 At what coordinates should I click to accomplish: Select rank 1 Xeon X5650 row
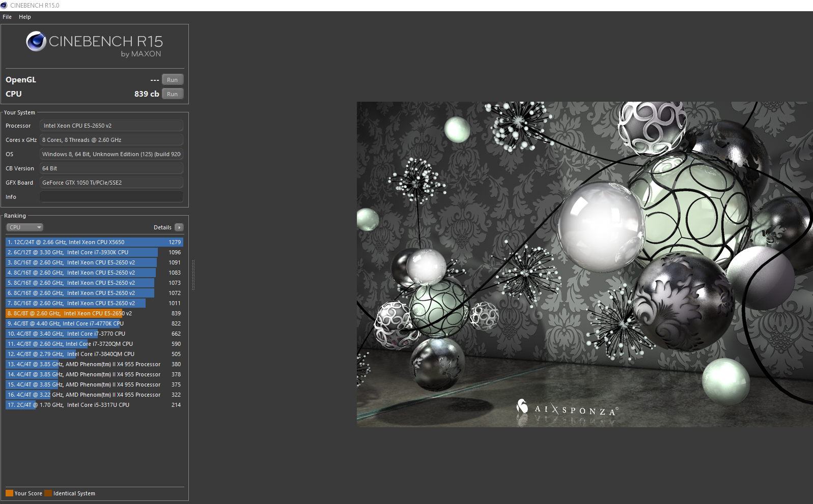pos(94,242)
